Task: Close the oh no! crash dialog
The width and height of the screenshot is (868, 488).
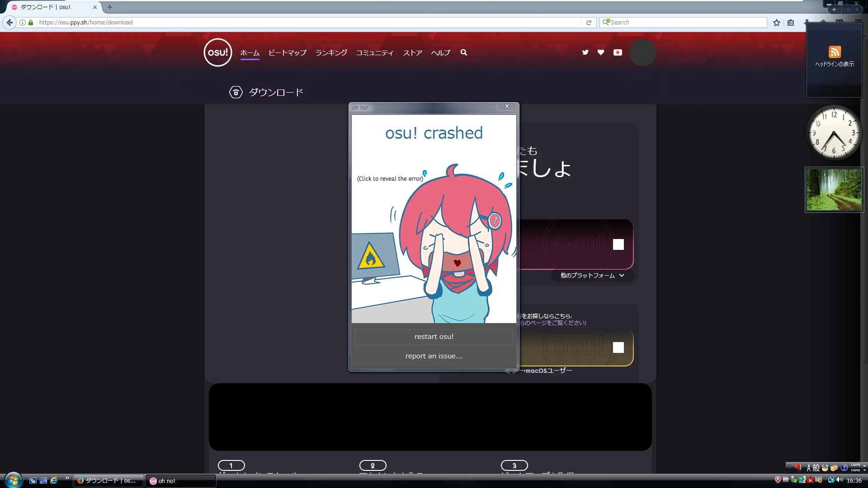Action: tap(507, 106)
